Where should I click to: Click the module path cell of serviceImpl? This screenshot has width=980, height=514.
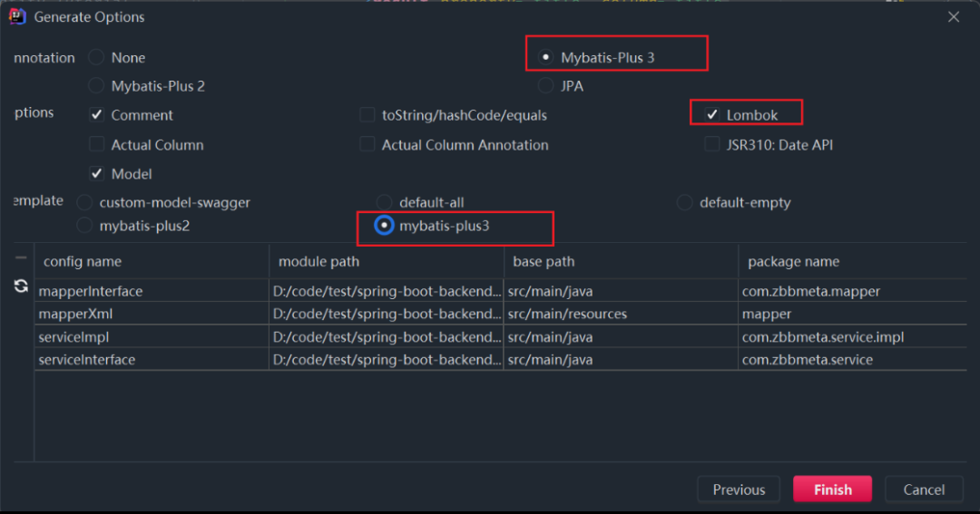(x=387, y=336)
